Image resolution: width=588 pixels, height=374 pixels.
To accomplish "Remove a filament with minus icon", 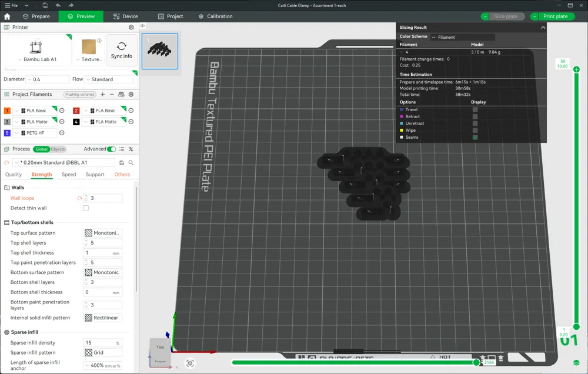I will point(112,95).
